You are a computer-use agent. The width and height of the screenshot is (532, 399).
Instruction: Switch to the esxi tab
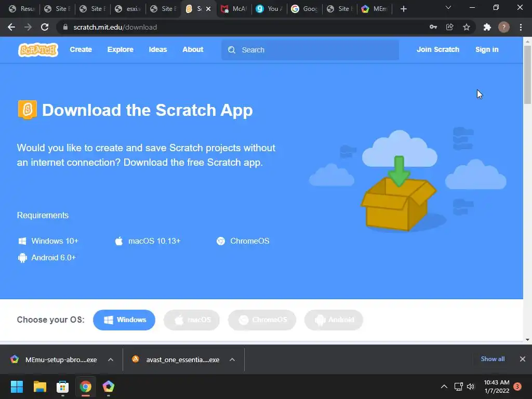click(129, 9)
